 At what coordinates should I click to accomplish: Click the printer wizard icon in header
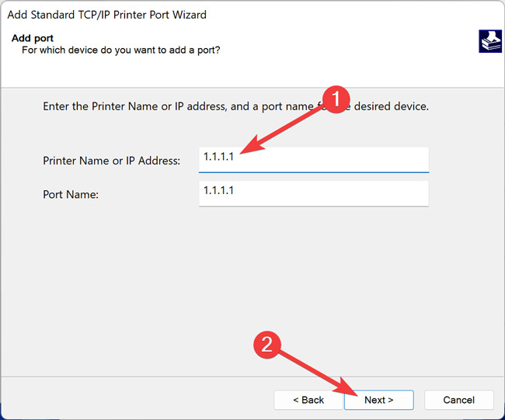tap(490, 41)
